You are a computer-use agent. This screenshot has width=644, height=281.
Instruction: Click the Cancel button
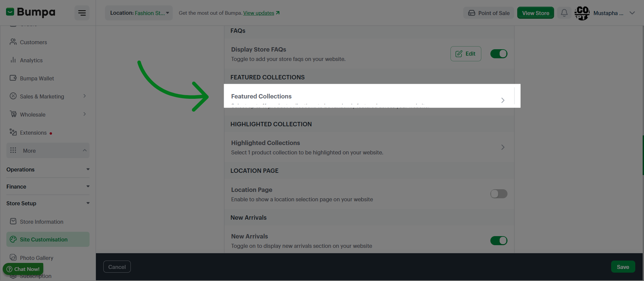pyautogui.click(x=117, y=267)
